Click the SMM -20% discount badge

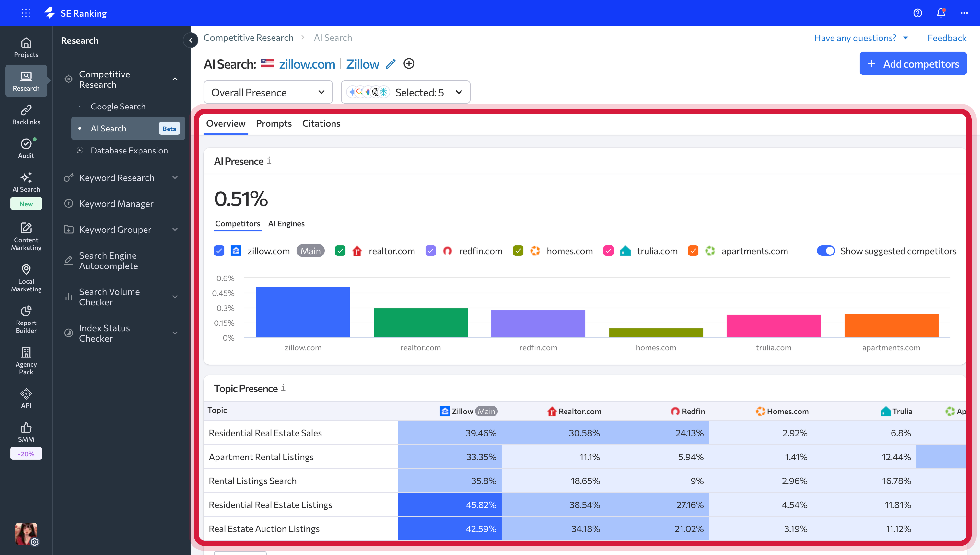pyautogui.click(x=26, y=454)
